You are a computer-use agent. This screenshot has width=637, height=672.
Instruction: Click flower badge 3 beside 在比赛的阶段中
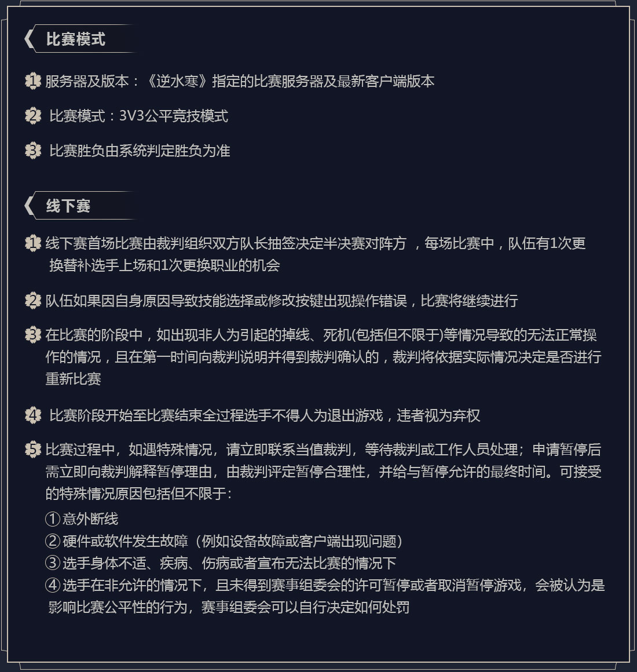[33, 335]
